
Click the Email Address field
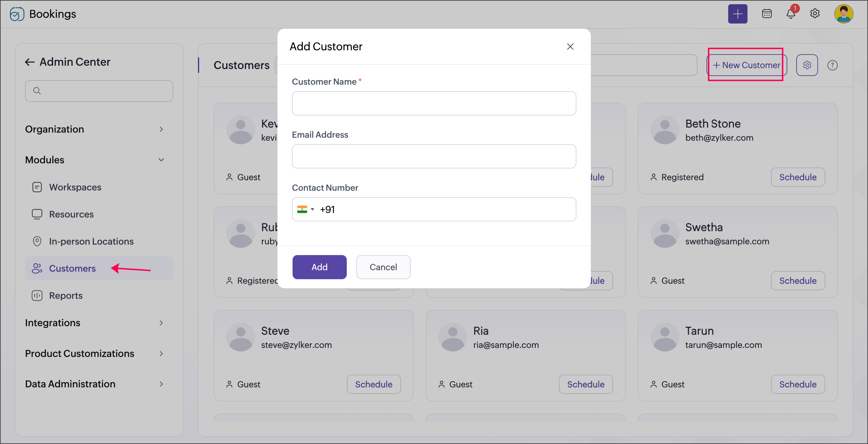434,156
